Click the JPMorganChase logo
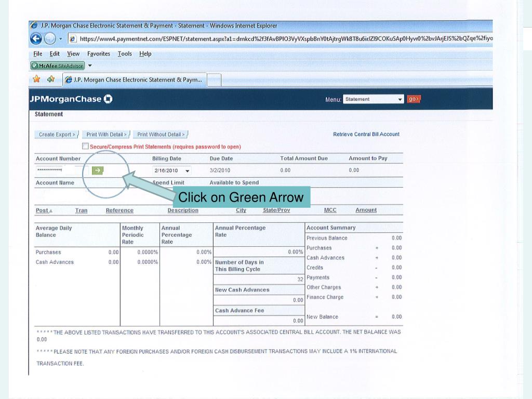Screen dimensions: 532x399 pos(71,99)
